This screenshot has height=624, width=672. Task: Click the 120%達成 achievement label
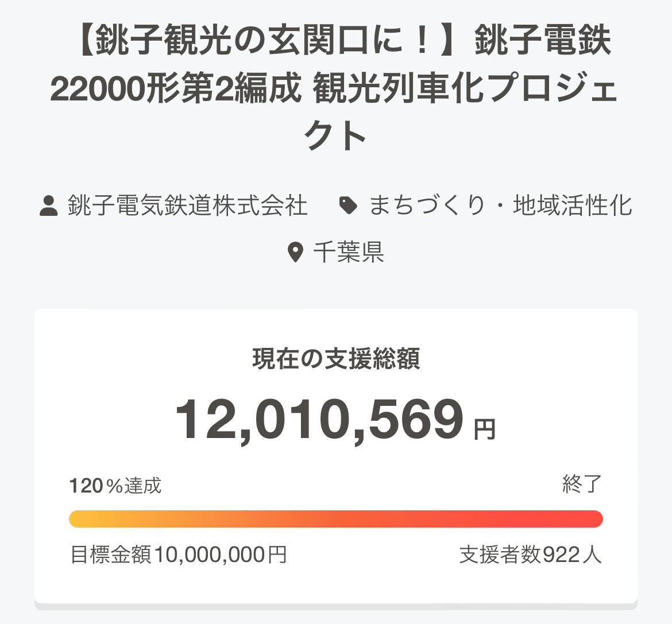tap(115, 486)
